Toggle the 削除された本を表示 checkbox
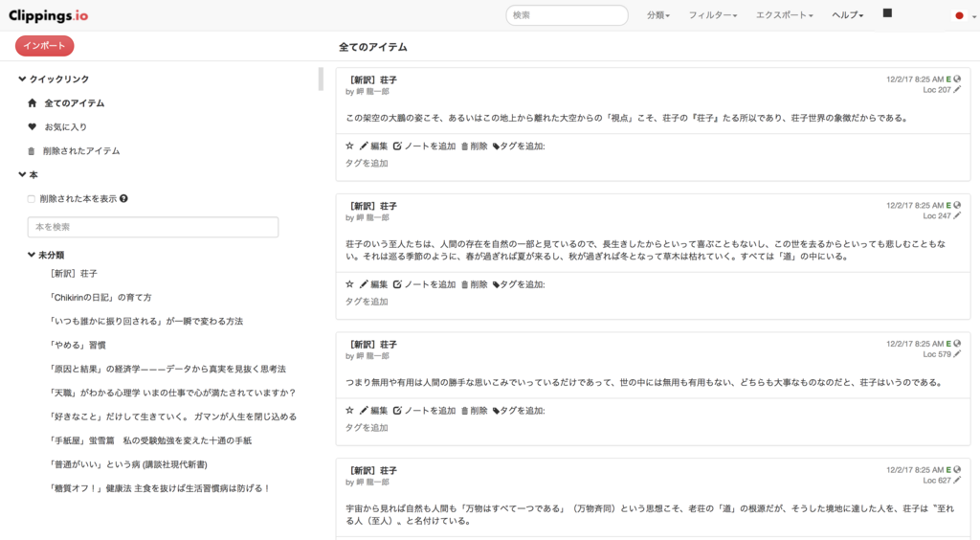 tap(32, 199)
